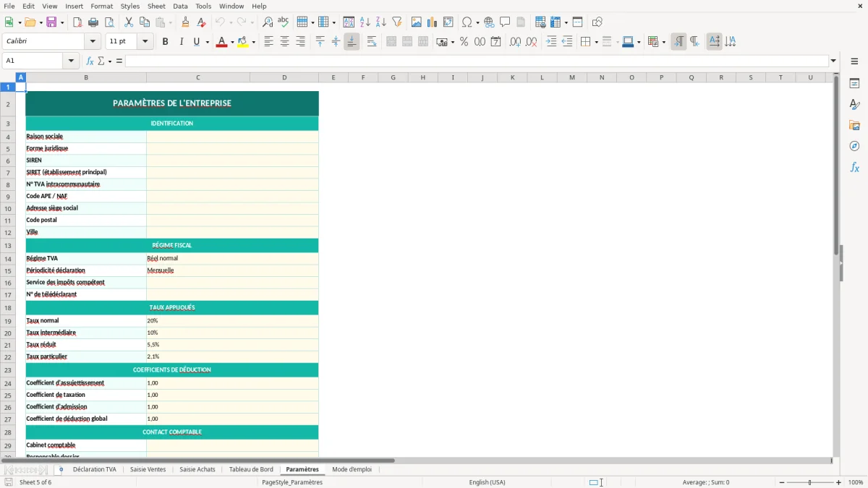Click the Sort icon
Image resolution: width=868 pixels, height=488 pixels.
[349, 22]
